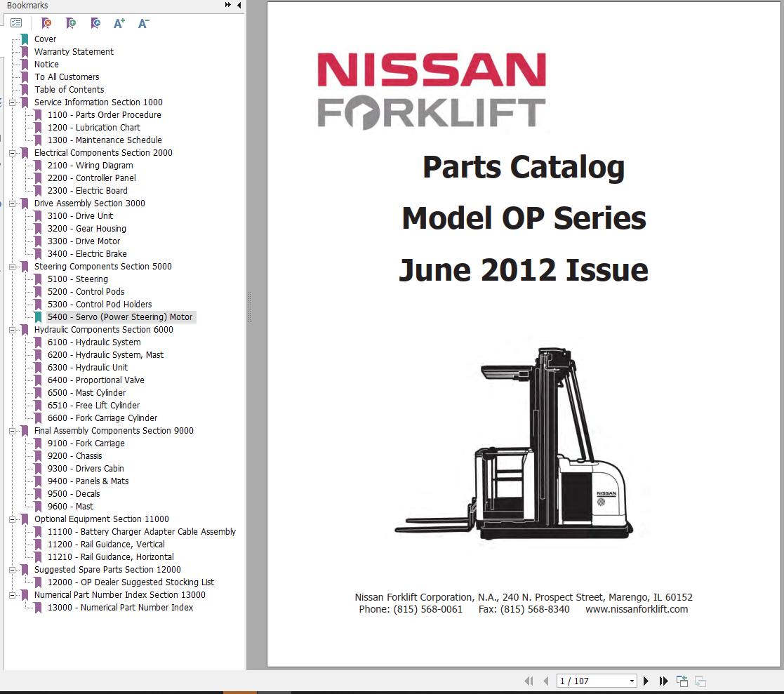
Task: Collapse Drive Assembly Section 3000
Action: (12, 203)
